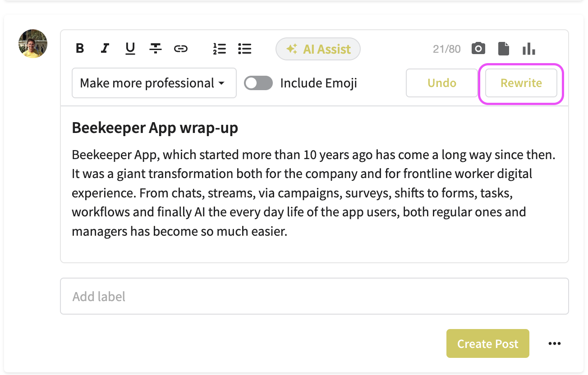This screenshot has height=375, width=588.
Task: Insert a hyperlink
Action: coord(181,49)
